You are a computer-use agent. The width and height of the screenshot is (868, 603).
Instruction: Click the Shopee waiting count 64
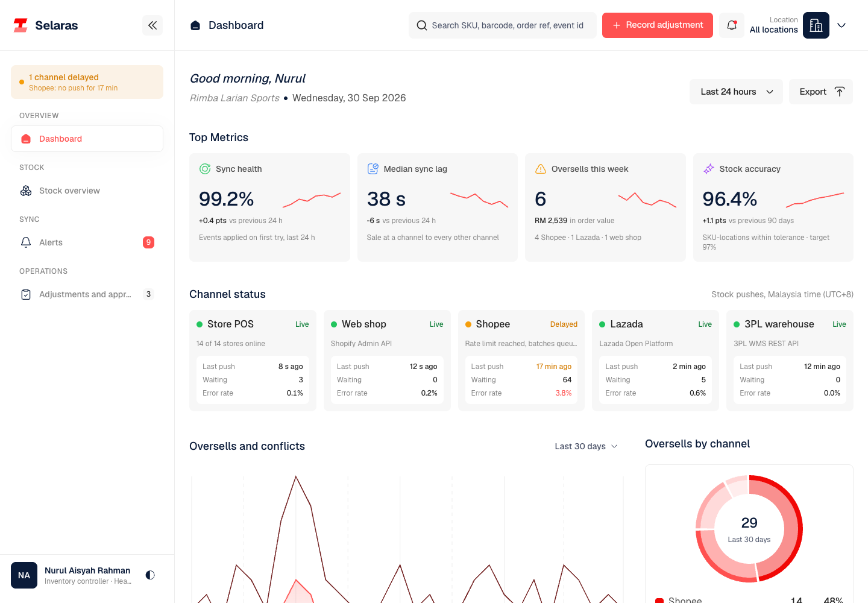pos(567,380)
